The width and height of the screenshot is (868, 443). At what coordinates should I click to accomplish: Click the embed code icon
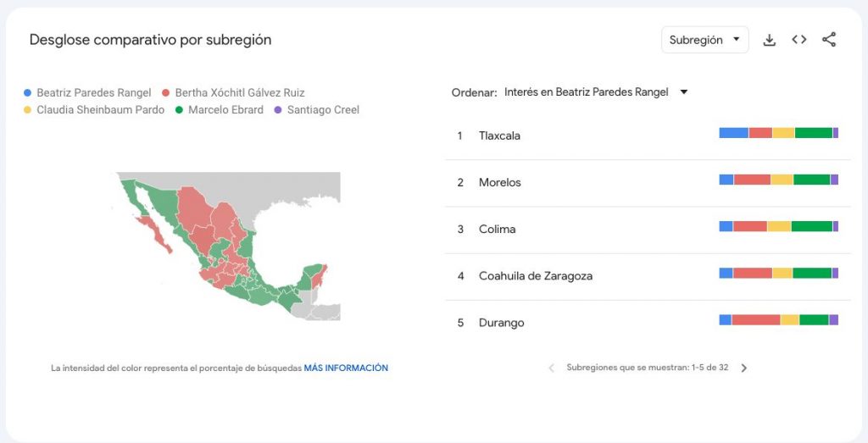point(798,40)
